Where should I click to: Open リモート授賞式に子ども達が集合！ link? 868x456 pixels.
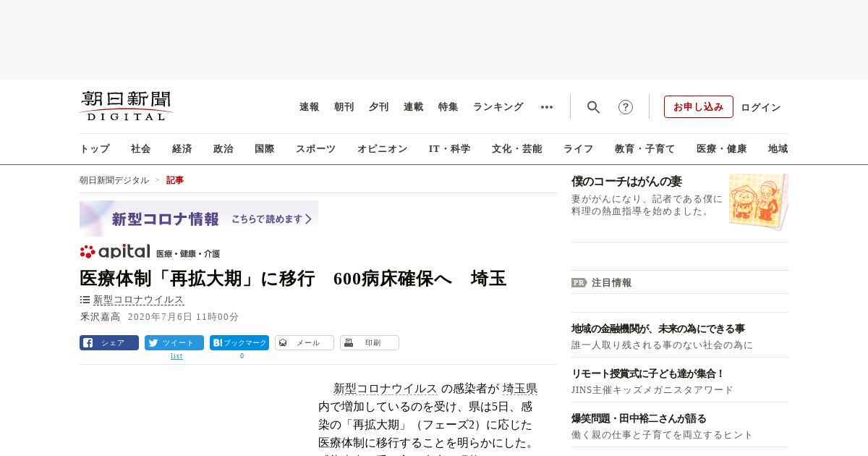[x=648, y=373]
